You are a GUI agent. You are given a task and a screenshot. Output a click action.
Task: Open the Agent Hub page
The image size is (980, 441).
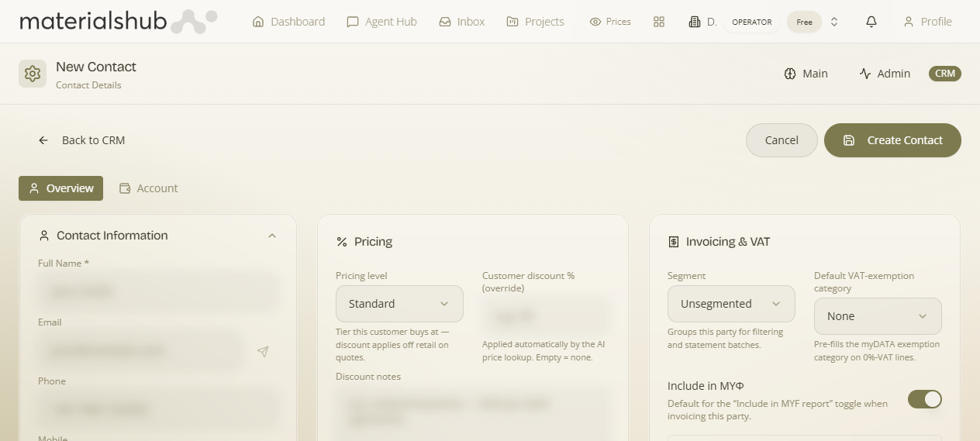click(381, 22)
